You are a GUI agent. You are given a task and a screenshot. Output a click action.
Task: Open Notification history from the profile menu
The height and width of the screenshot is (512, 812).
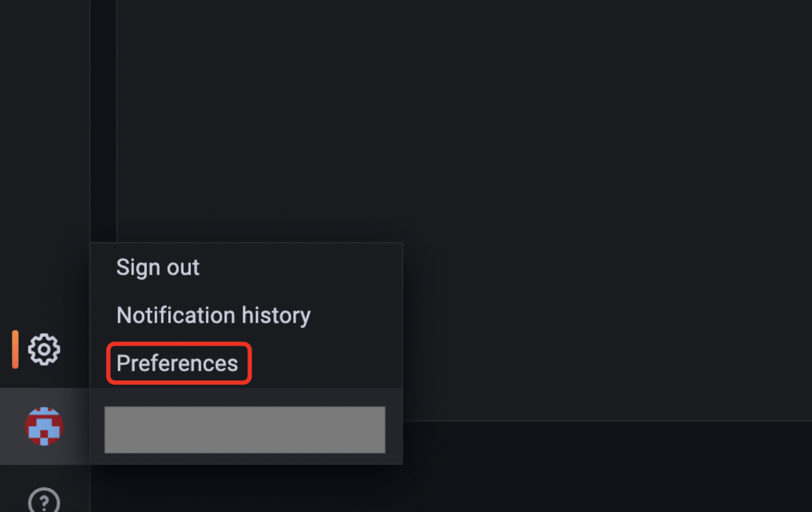pyautogui.click(x=213, y=315)
